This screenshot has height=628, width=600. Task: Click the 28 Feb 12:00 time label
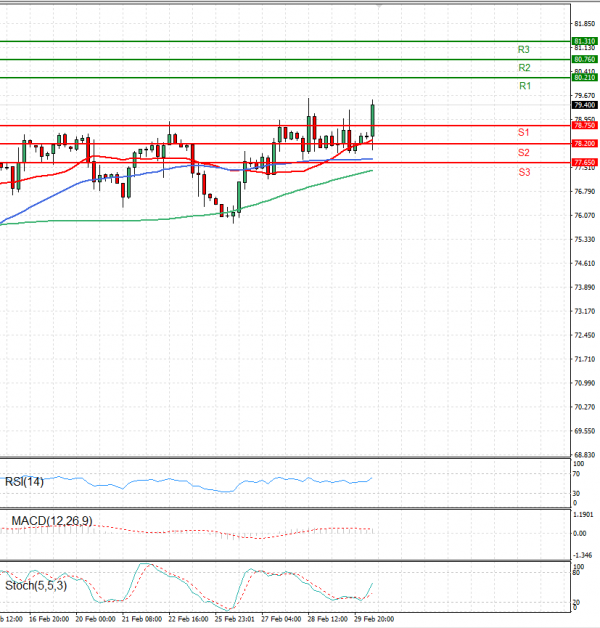328,619
